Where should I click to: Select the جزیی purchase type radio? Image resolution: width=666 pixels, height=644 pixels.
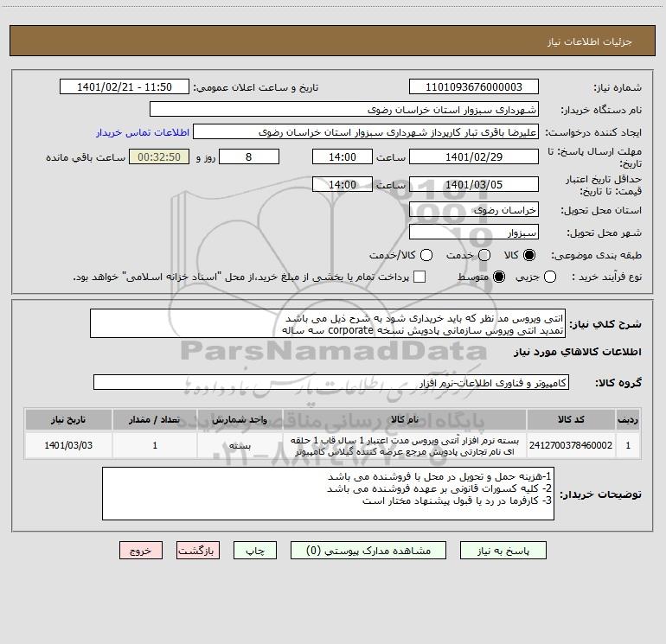[x=549, y=277]
